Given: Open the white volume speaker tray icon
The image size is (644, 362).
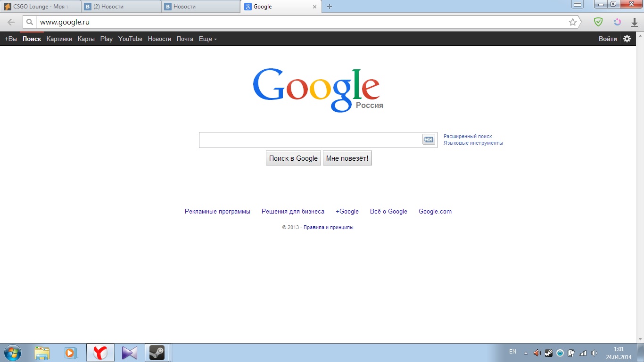Looking at the screenshot, I should tap(594, 353).
